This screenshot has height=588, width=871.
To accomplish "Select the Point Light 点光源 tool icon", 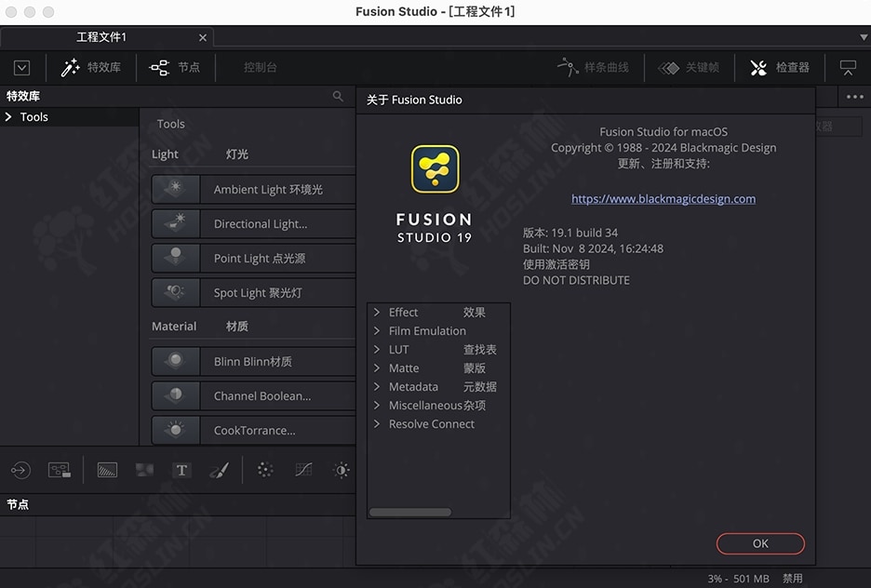I will click(x=176, y=258).
